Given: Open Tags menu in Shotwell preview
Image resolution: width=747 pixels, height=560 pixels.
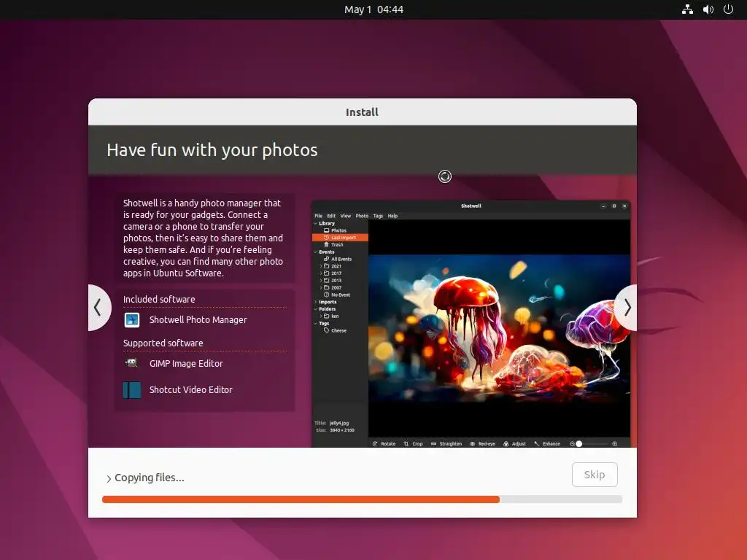Looking at the screenshot, I should (378, 216).
